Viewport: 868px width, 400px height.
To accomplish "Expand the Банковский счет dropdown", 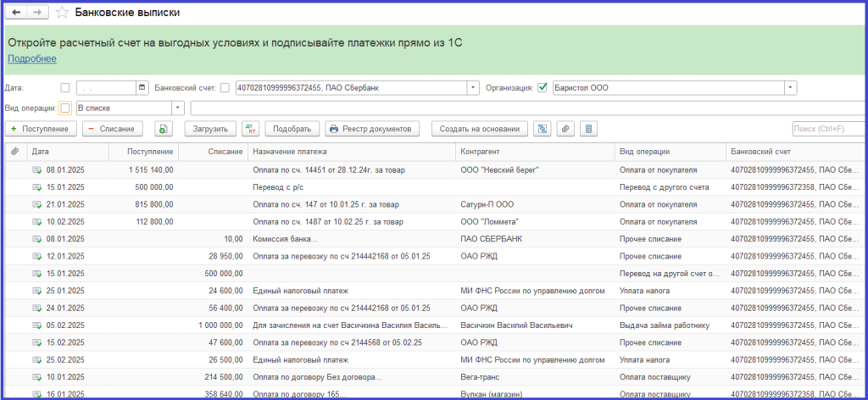I will 473,87.
